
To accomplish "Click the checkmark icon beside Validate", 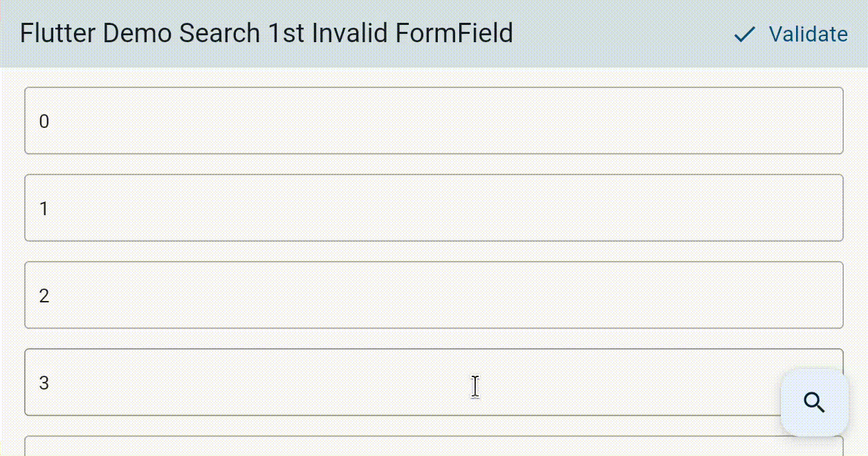I will tap(744, 35).
